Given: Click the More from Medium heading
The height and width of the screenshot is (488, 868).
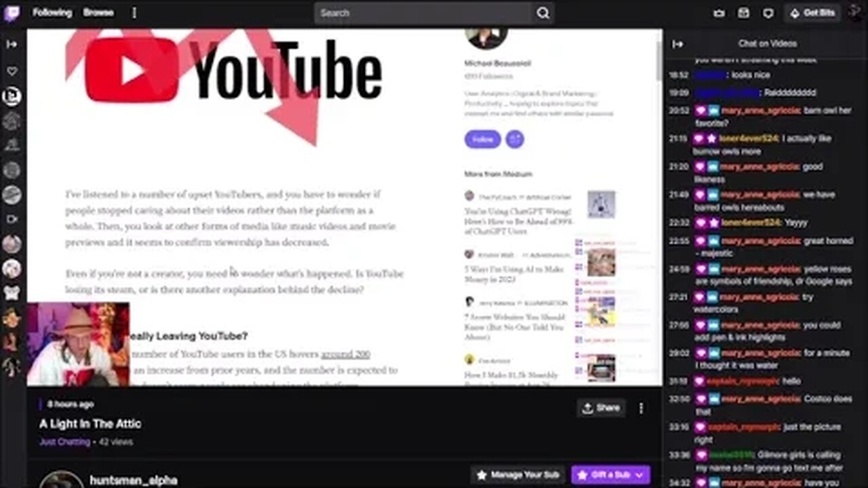Looking at the screenshot, I should pyautogui.click(x=498, y=174).
